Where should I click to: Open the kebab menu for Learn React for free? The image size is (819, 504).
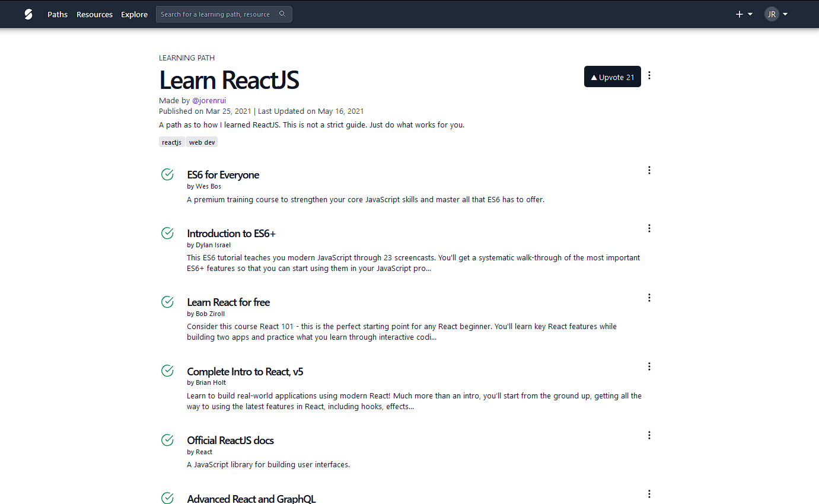coord(649,297)
